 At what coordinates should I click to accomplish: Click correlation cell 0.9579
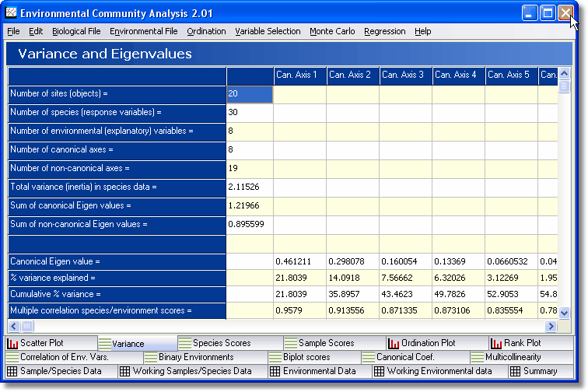coord(299,310)
